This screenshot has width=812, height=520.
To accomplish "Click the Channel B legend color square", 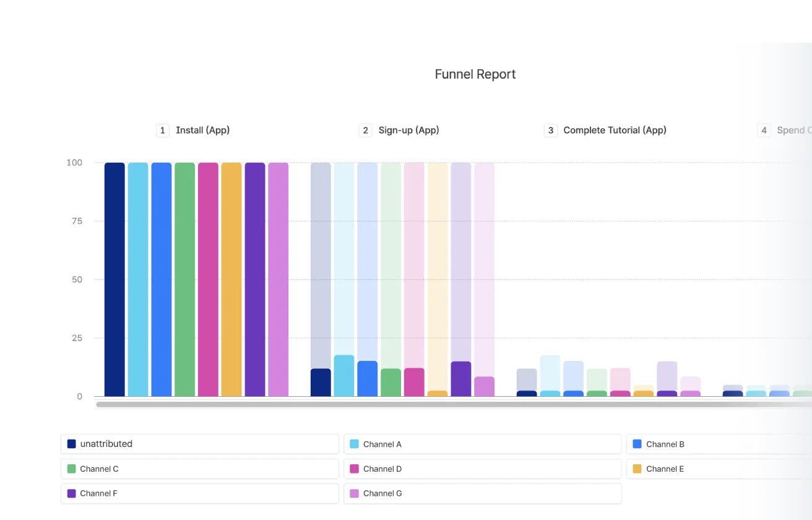I will (x=637, y=444).
